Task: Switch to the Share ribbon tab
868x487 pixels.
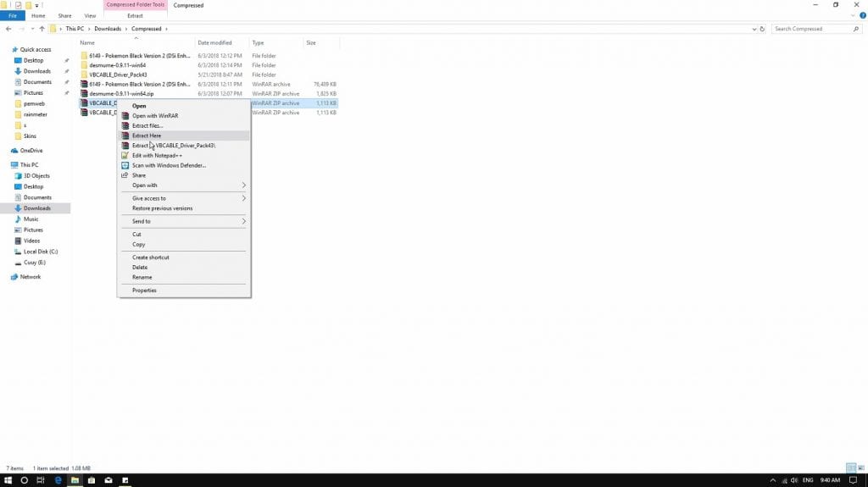Action: click(64, 15)
